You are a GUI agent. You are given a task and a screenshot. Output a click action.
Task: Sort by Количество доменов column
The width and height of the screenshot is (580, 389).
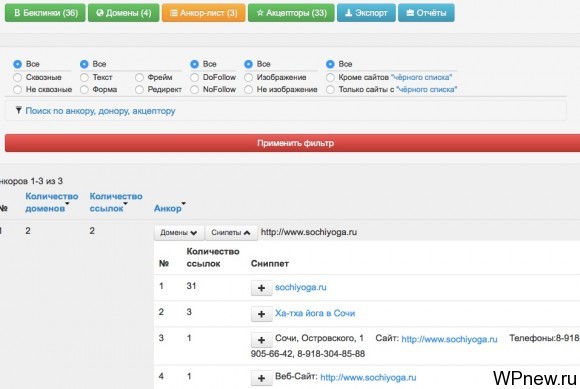[x=51, y=202]
